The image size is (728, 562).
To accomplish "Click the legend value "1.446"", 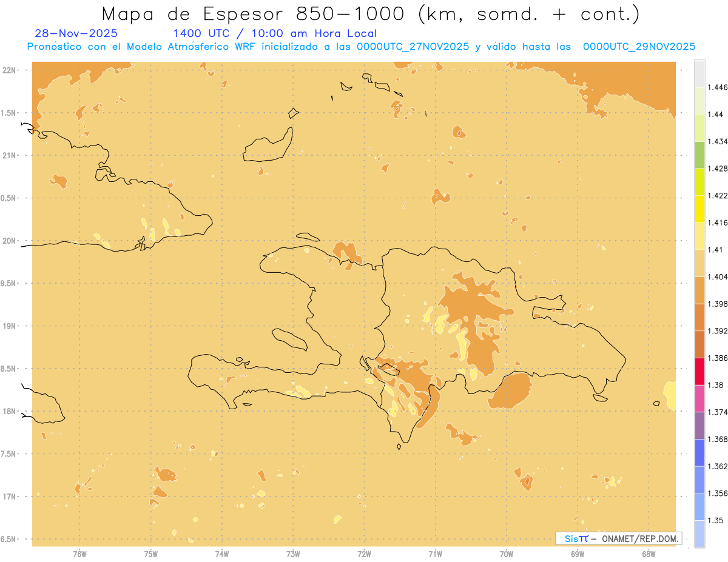I will tap(718, 87).
